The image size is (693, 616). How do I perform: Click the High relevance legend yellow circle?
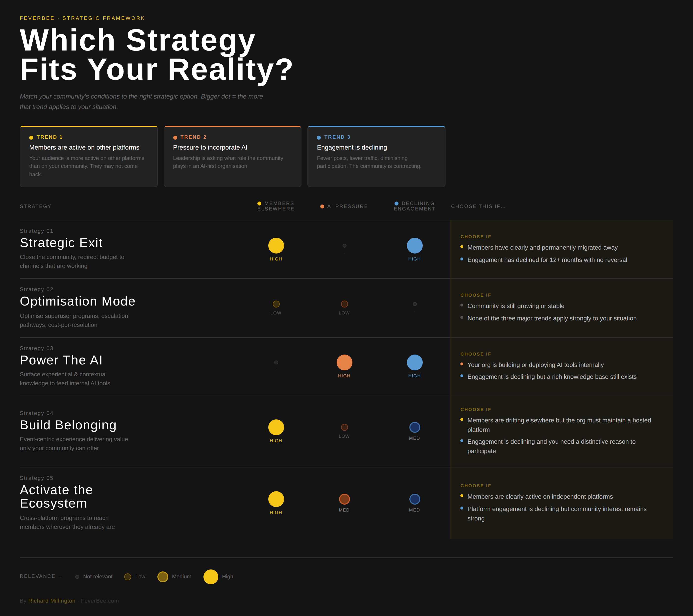(x=211, y=577)
